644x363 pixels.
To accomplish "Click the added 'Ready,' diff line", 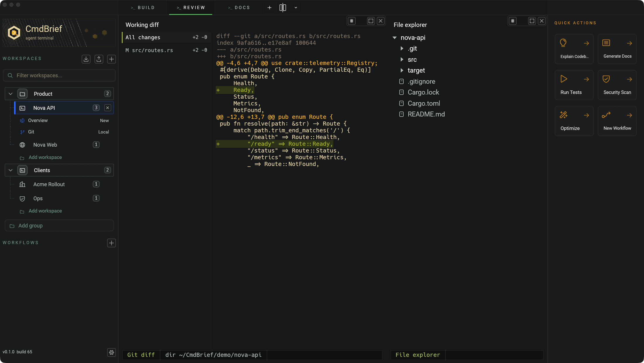I will coord(235,90).
